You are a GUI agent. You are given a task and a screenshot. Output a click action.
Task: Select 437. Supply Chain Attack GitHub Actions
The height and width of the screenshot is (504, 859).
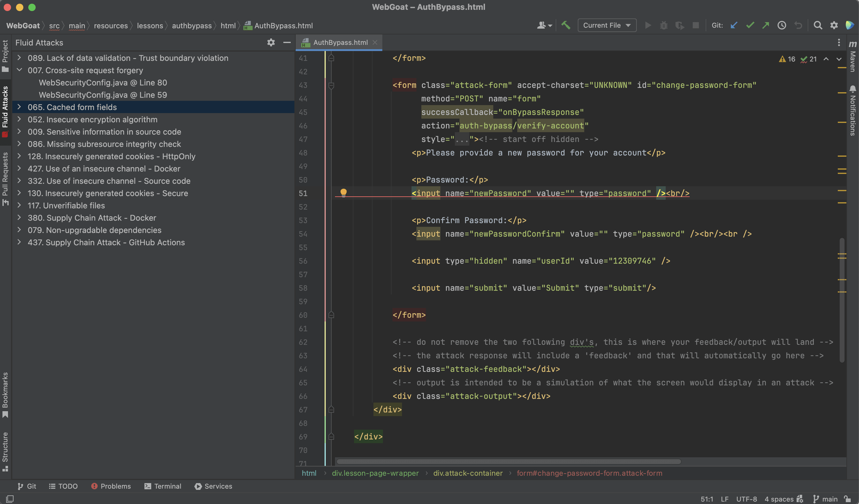tap(153, 242)
